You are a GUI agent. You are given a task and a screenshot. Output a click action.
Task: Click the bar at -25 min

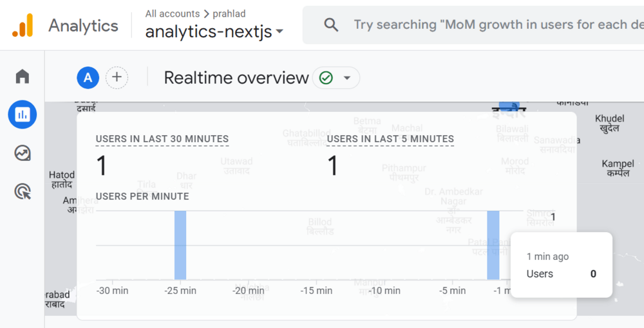[x=180, y=245]
